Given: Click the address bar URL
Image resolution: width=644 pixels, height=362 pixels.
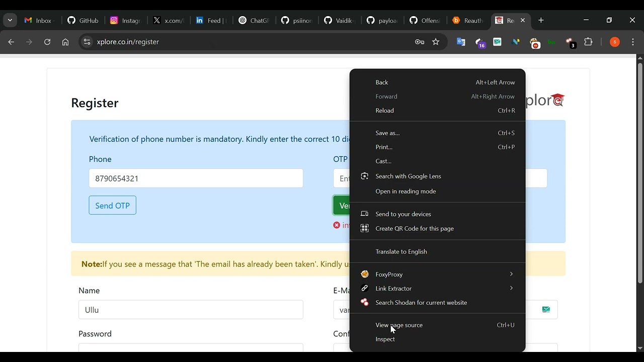Looking at the screenshot, I should coord(128,42).
